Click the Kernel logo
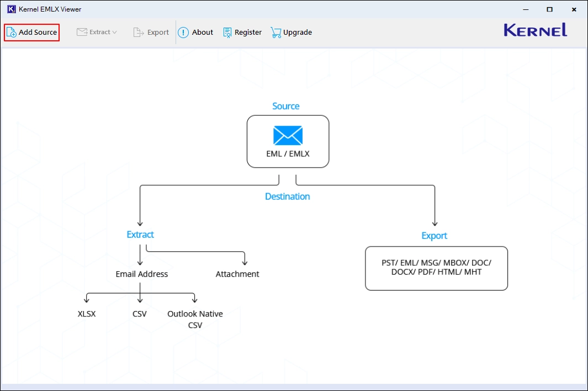This screenshot has height=391, width=588. click(x=535, y=30)
